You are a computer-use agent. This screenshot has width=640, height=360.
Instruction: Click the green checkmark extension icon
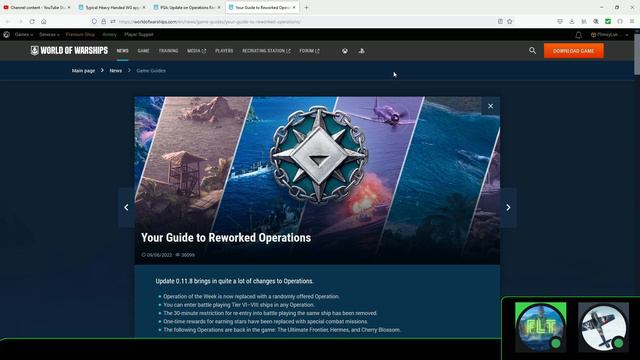pyautogui.click(x=608, y=22)
